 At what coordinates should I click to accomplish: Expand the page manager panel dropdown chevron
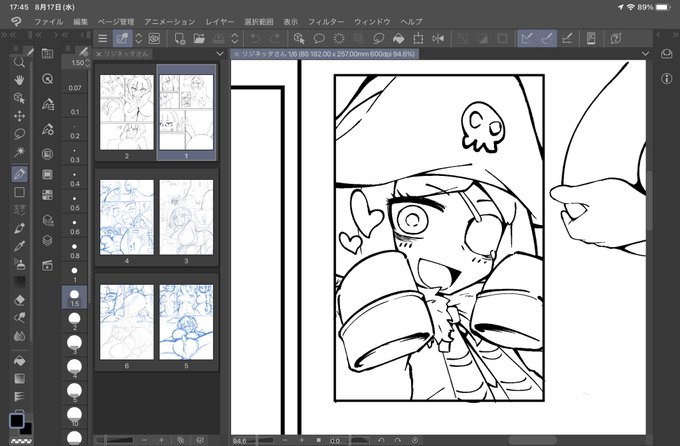pos(219,54)
